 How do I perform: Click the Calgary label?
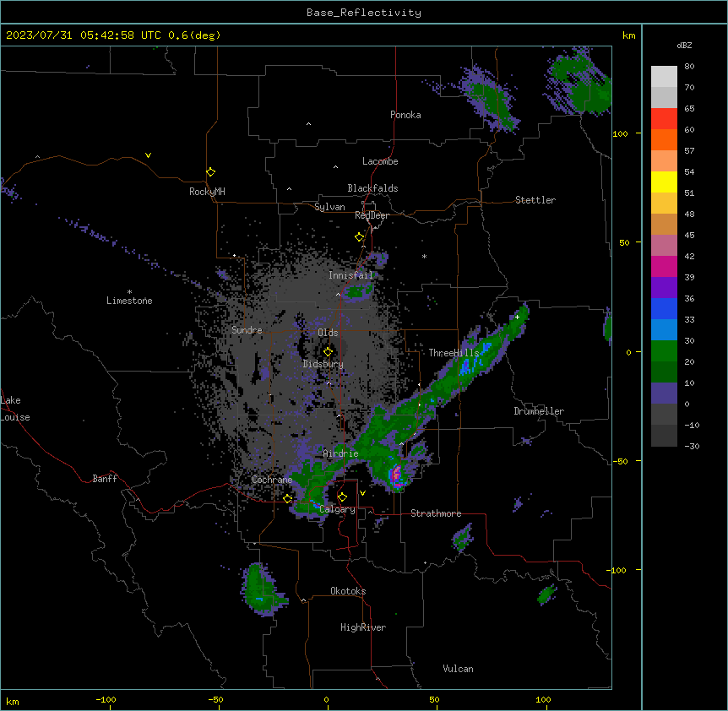click(x=338, y=509)
